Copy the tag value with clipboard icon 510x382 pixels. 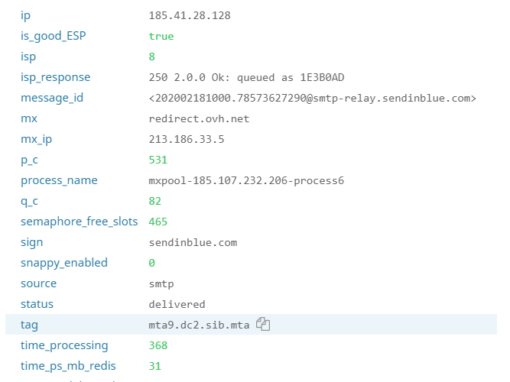[263, 324]
